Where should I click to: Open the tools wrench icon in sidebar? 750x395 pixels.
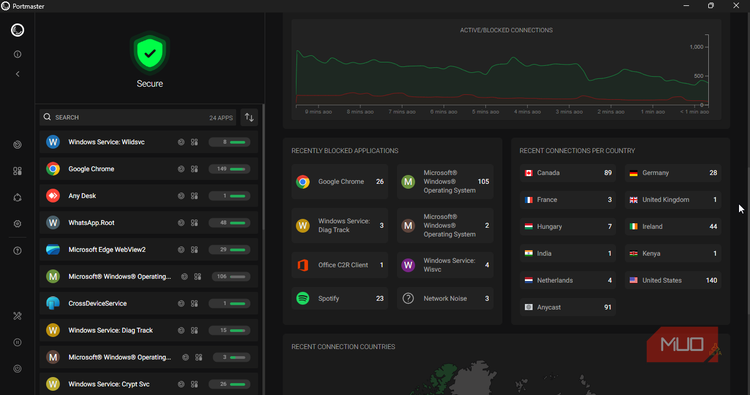(x=17, y=316)
